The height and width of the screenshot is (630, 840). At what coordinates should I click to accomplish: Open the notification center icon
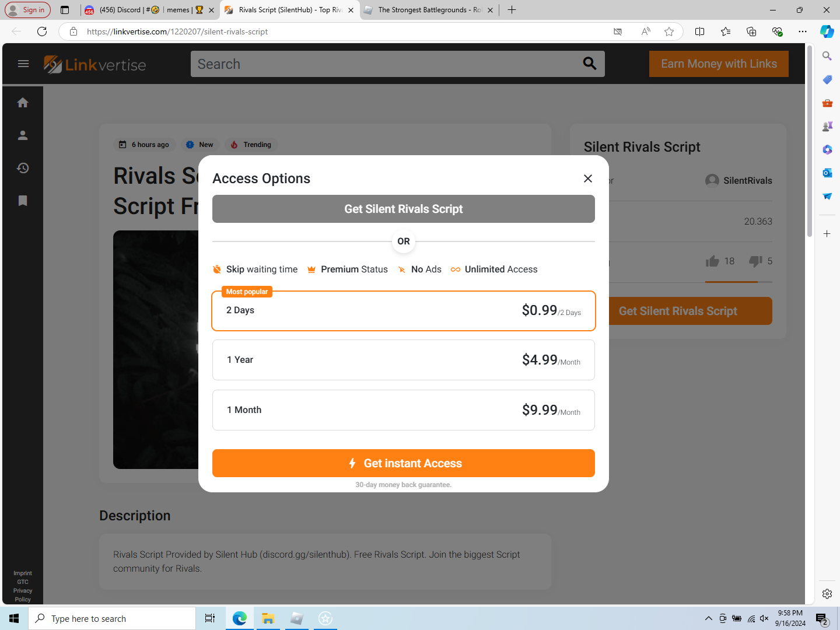(x=822, y=619)
